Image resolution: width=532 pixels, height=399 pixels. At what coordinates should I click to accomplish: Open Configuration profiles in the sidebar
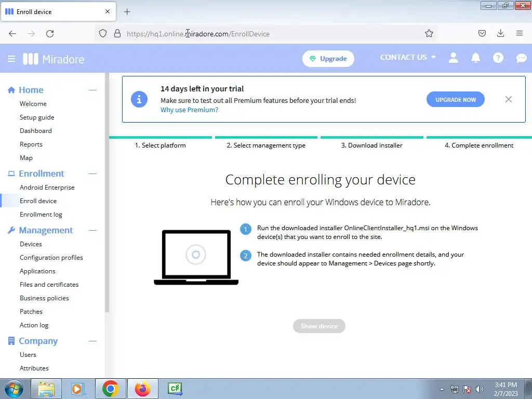51,258
